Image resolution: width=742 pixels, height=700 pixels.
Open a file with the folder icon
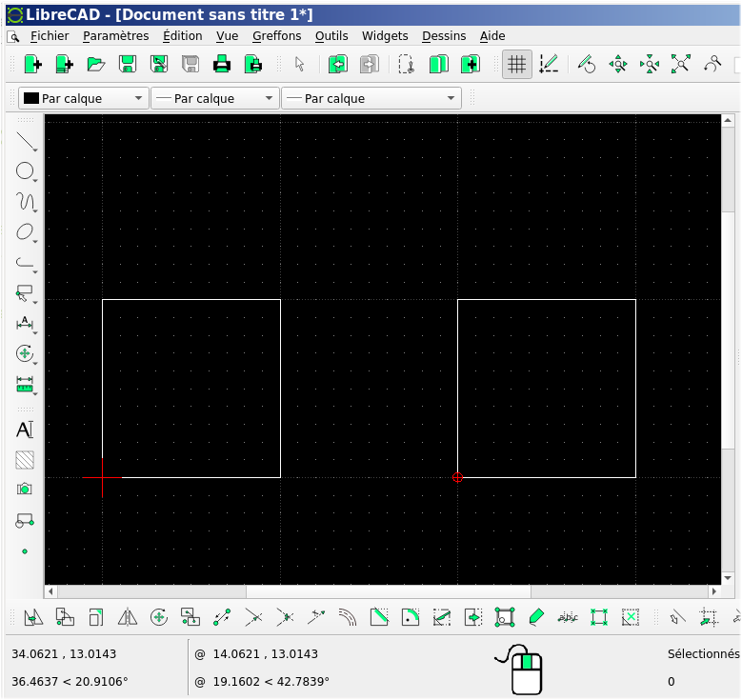click(x=96, y=64)
